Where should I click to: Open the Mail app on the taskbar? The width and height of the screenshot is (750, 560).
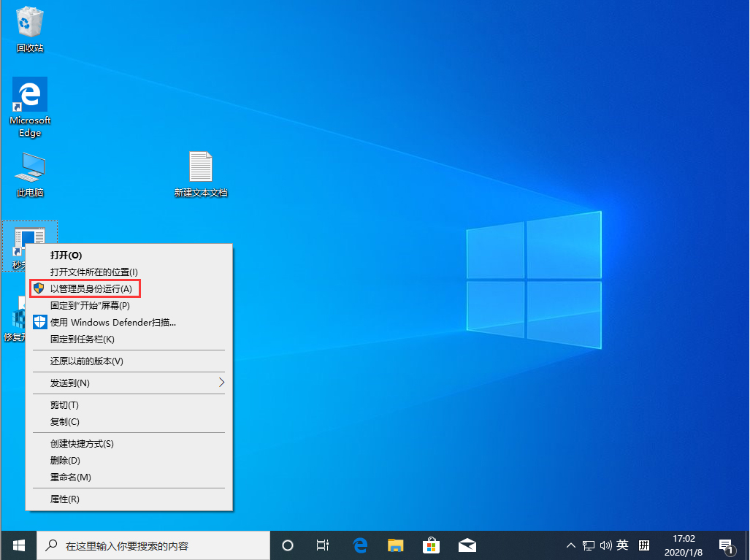[x=467, y=545]
